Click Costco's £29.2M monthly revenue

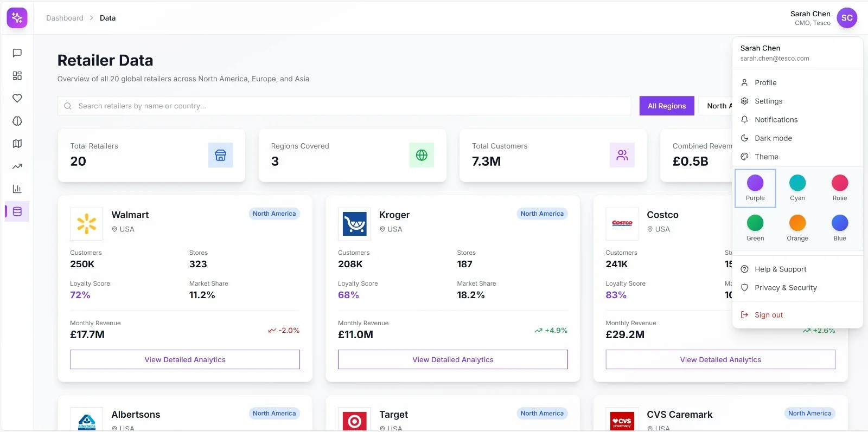point(625,334)
